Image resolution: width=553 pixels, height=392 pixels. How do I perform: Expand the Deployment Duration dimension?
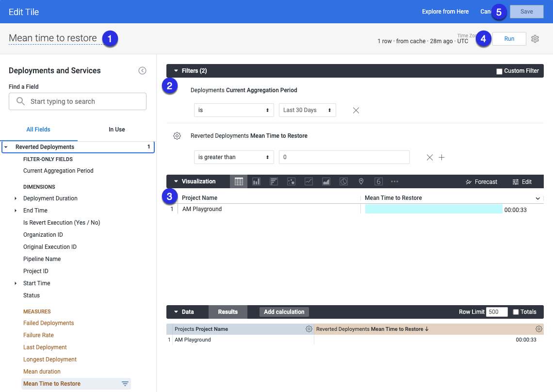(16, 198)
